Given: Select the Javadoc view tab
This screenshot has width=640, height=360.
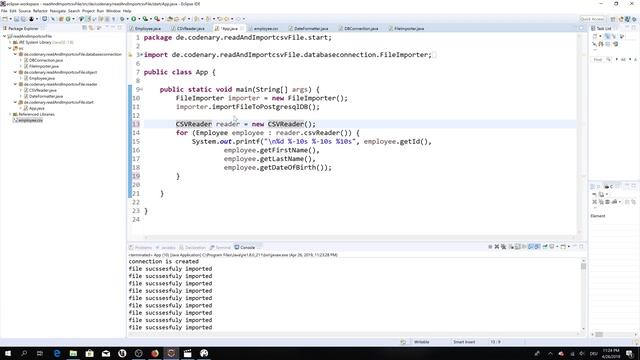Looking at the screenshot, I should point(166,247).
